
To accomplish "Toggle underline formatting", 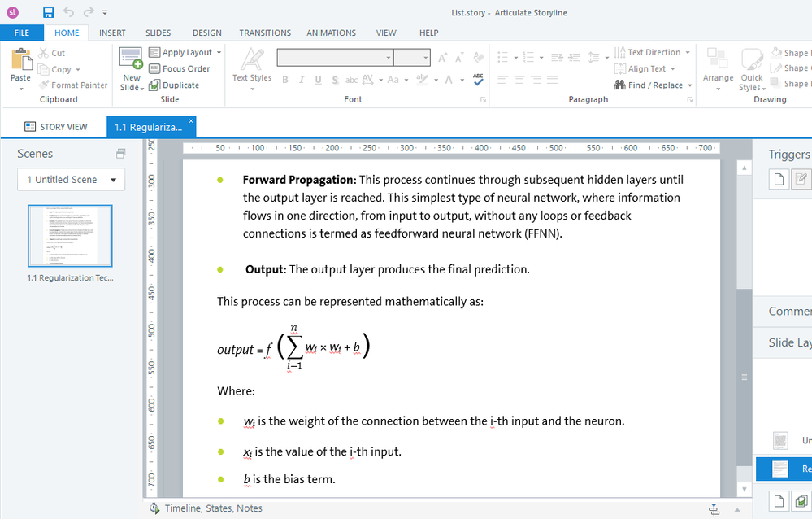I will (x=317, y=80).
